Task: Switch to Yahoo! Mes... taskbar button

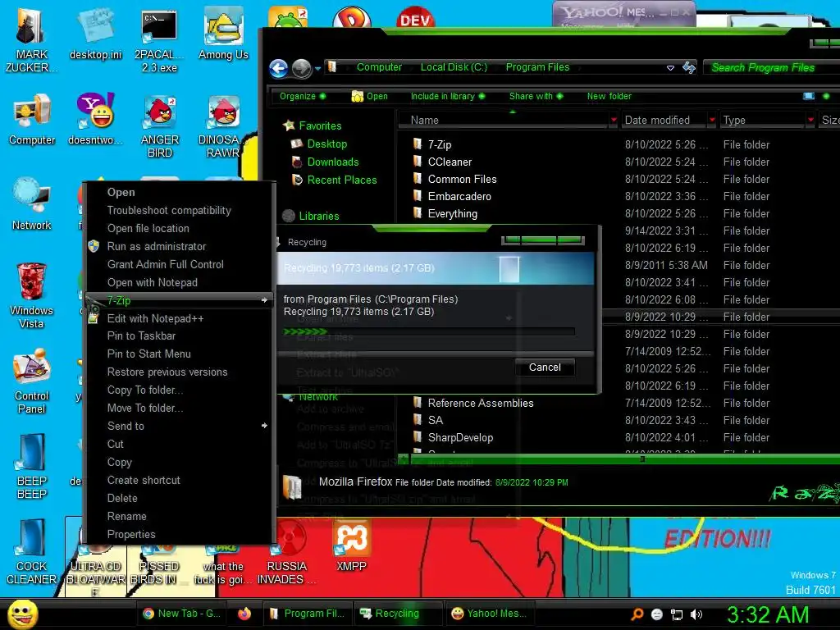Action: (x=490, y=614)
